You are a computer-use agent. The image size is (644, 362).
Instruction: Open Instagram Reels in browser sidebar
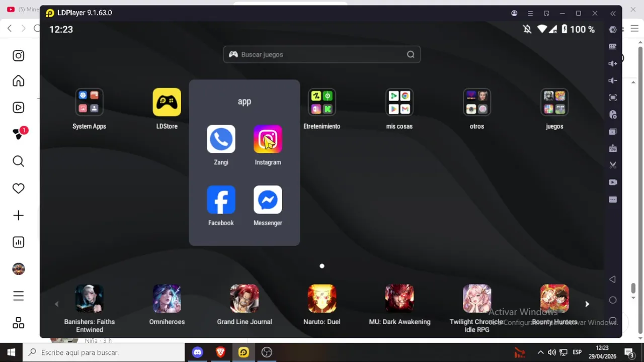pos(19,107)
